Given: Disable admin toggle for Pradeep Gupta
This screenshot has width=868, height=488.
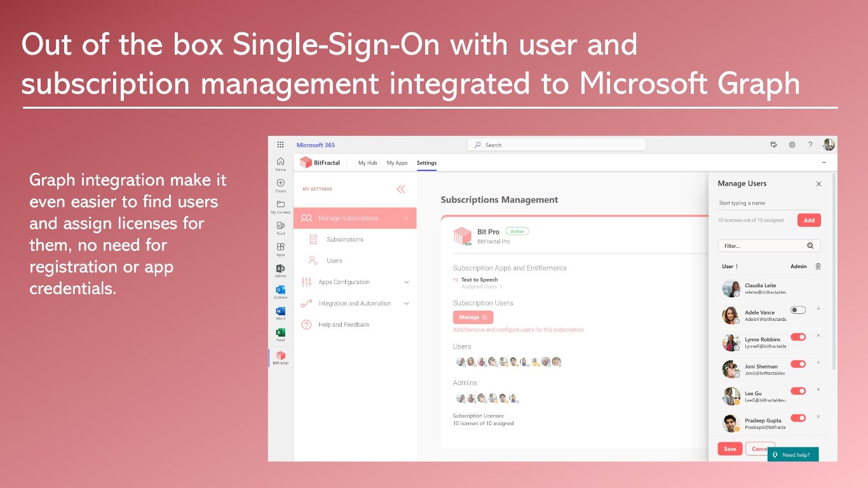Looking at the screenshot, I should [798, 418].
